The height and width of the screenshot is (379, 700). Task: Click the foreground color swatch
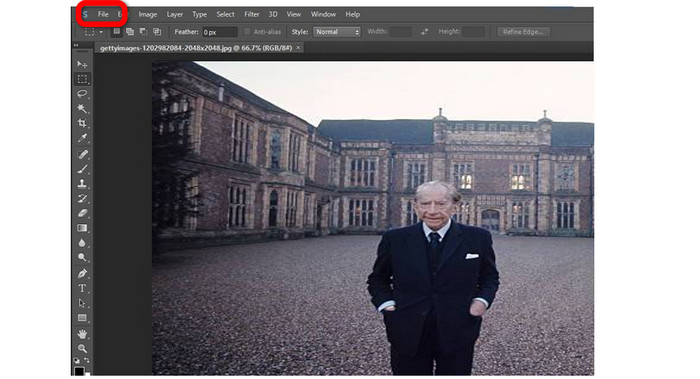click(x=79, y=371)
